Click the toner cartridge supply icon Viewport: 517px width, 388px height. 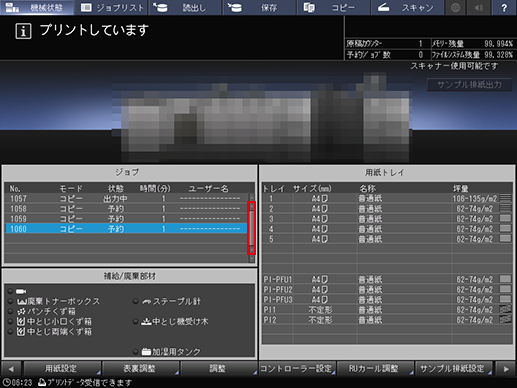click(21, 291)
